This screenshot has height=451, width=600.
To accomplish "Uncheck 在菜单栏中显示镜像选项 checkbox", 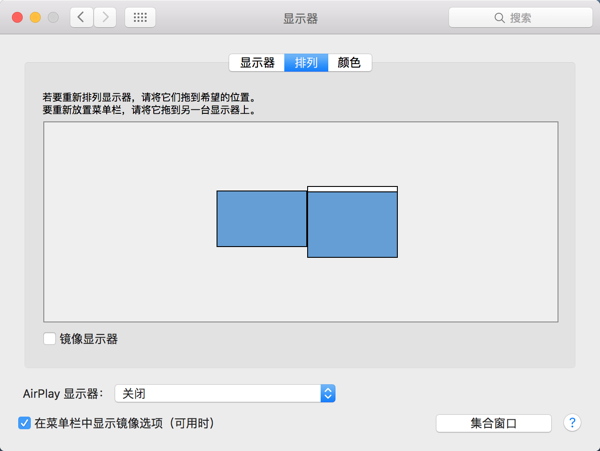I will tap(25, 423).
